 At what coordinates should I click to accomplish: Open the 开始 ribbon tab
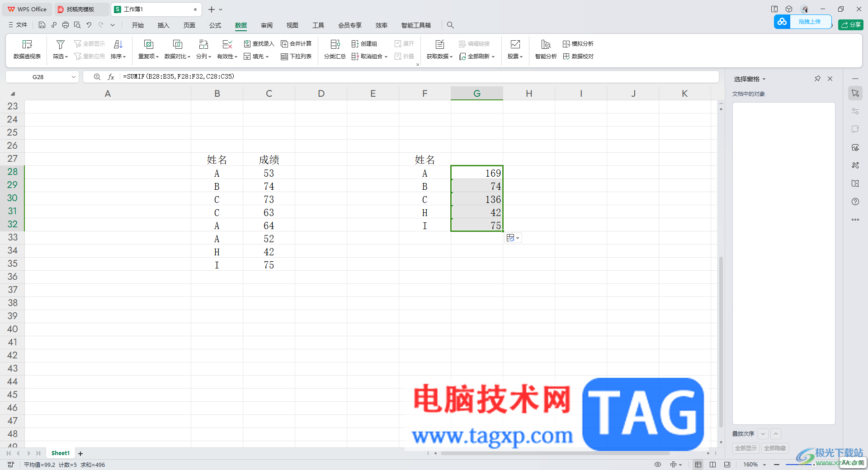coord(138,25)
